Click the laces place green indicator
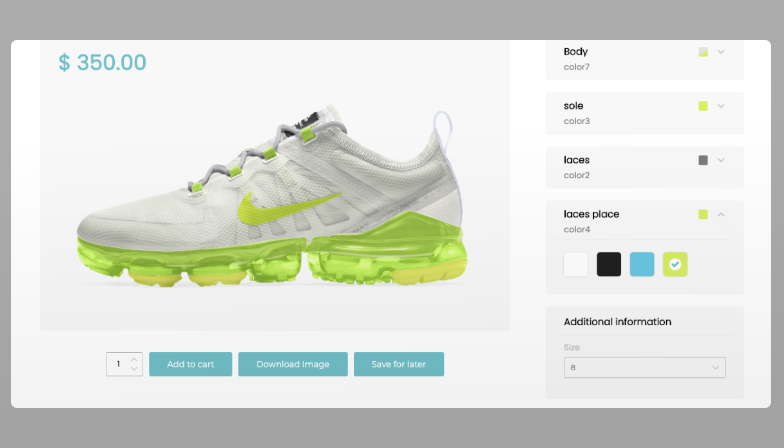The height and width of the screenshot is (448, 784). coord(703,214)
